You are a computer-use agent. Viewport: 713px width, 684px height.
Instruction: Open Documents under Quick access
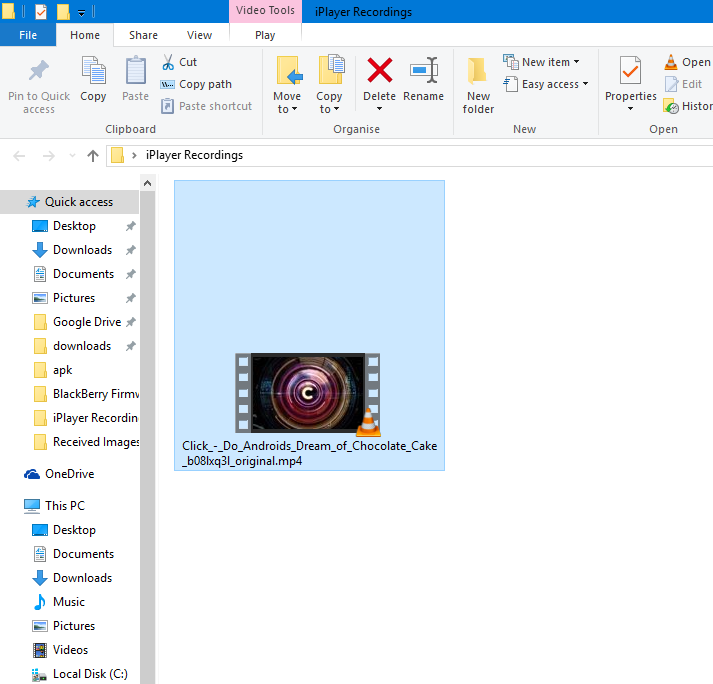pos(83,274)
